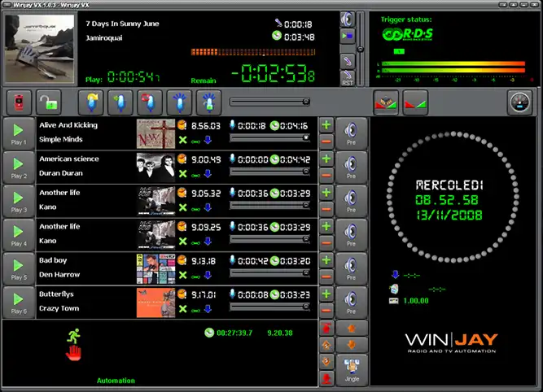Click green plus next to Alive And Kicking
The width and height of the screenshot is (543, 392).
pos(326,125)
